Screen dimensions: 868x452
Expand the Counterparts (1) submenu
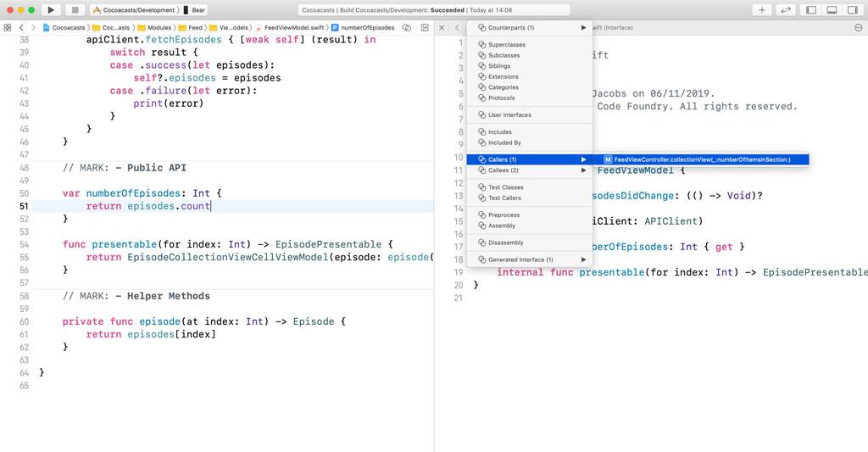pyautogui.click(x=530, y=27)
